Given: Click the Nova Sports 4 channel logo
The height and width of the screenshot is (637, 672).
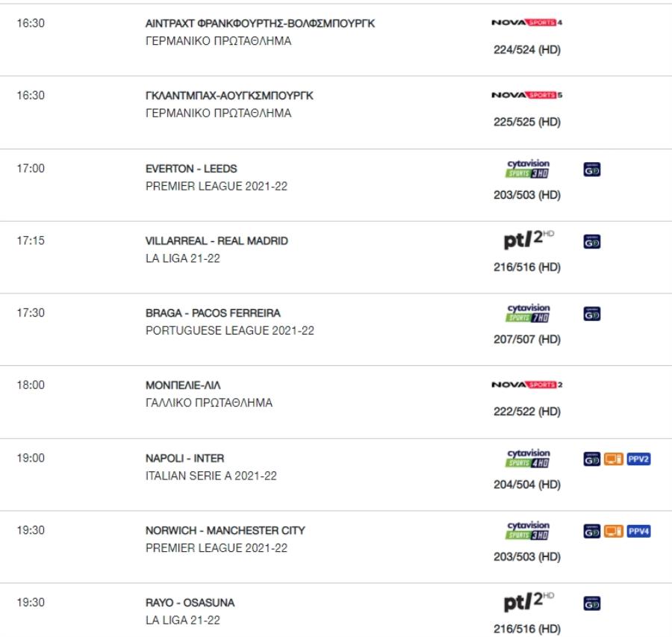Looking at the screenshot, I should [x=526, y=22].
